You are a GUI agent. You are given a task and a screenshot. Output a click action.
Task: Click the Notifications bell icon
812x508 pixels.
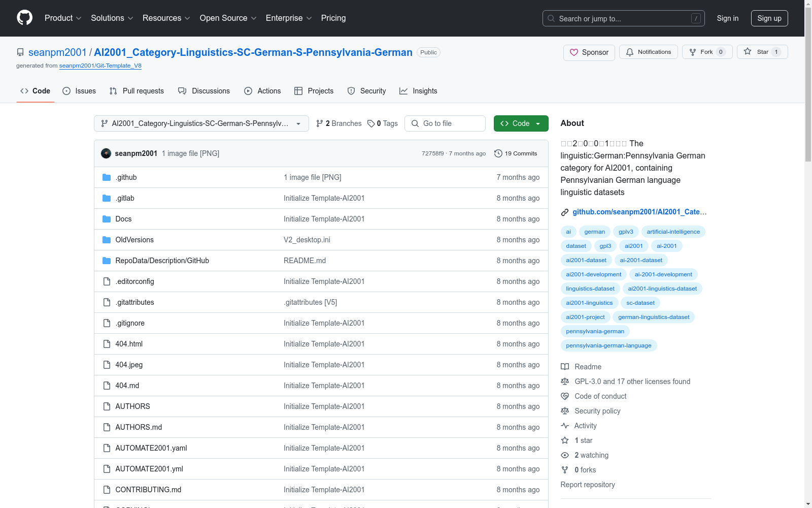pyautogui.click(x=630, y=52)
